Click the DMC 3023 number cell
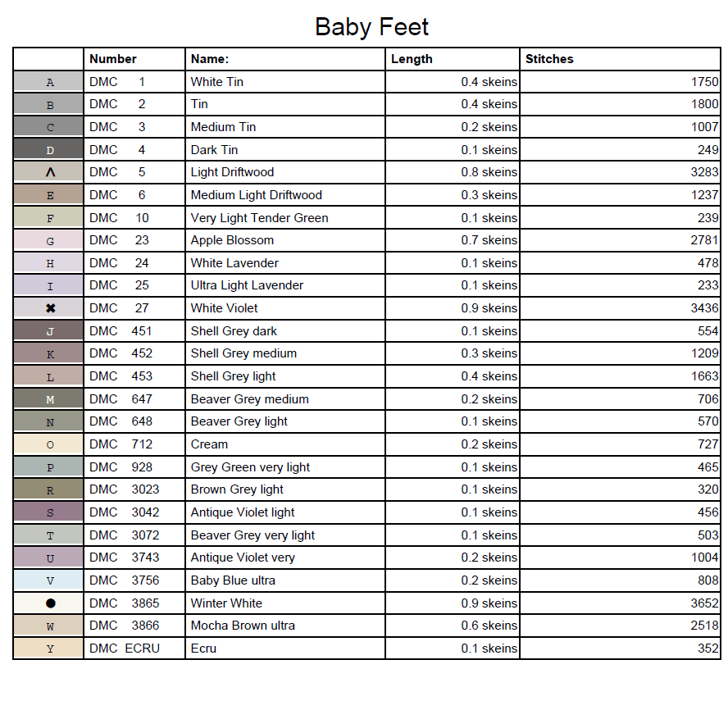Image resolution: width=728 pixels, height=710 pixels. coord(125,489)
